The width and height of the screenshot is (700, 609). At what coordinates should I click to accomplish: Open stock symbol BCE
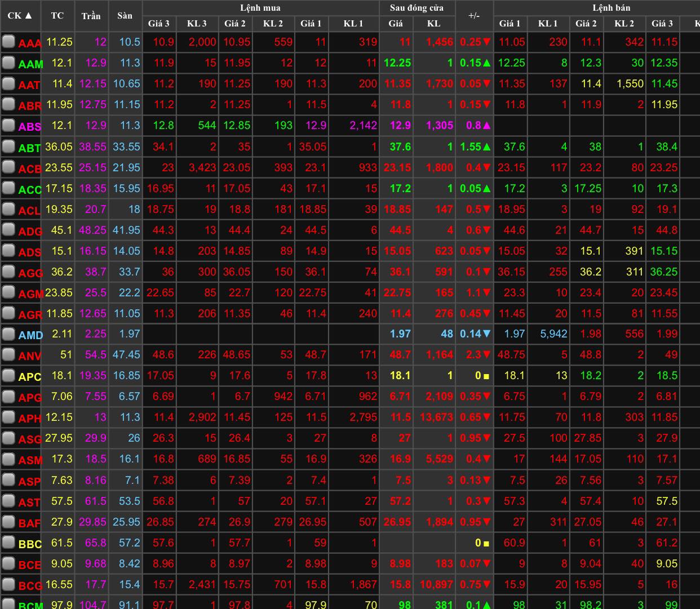tap(30, 564)
